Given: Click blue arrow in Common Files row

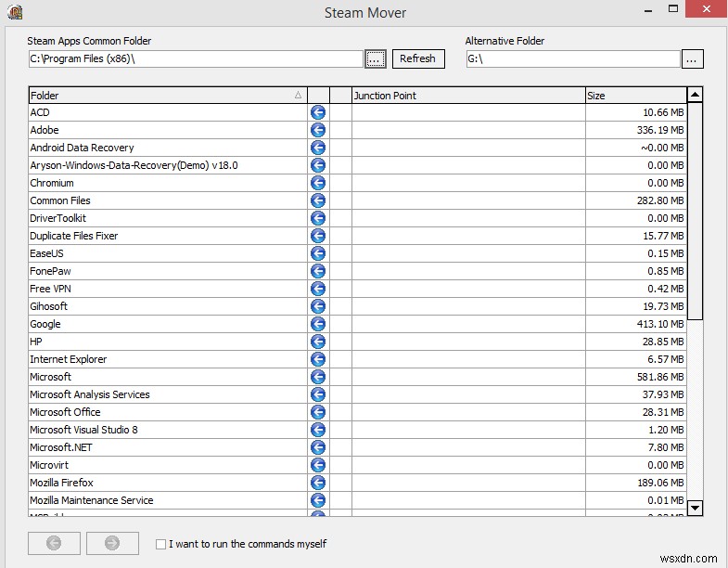Looking at the screenshot, I should point(318,200).
